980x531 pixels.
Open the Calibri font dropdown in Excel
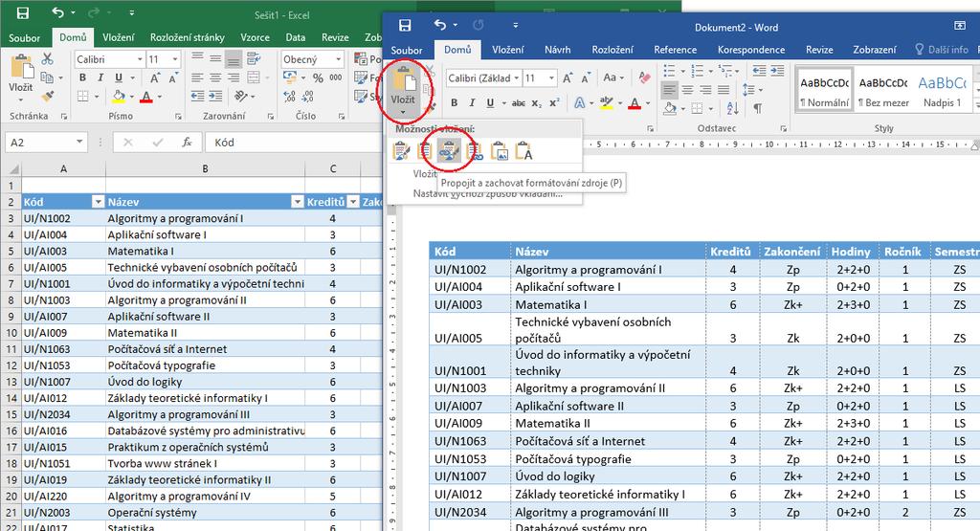140,59
